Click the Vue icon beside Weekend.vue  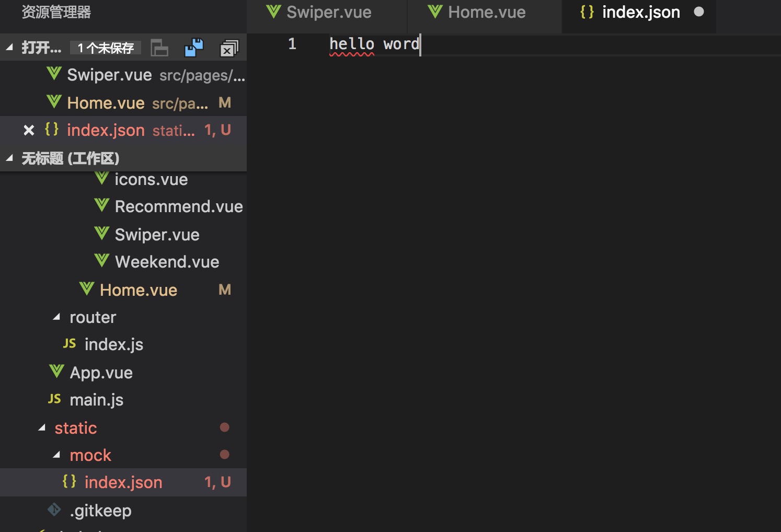102,260
